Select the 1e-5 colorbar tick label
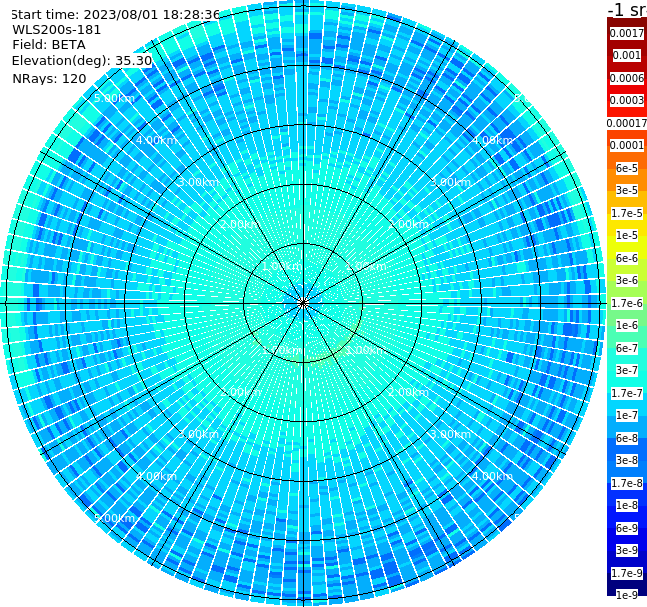 point(627,236)
